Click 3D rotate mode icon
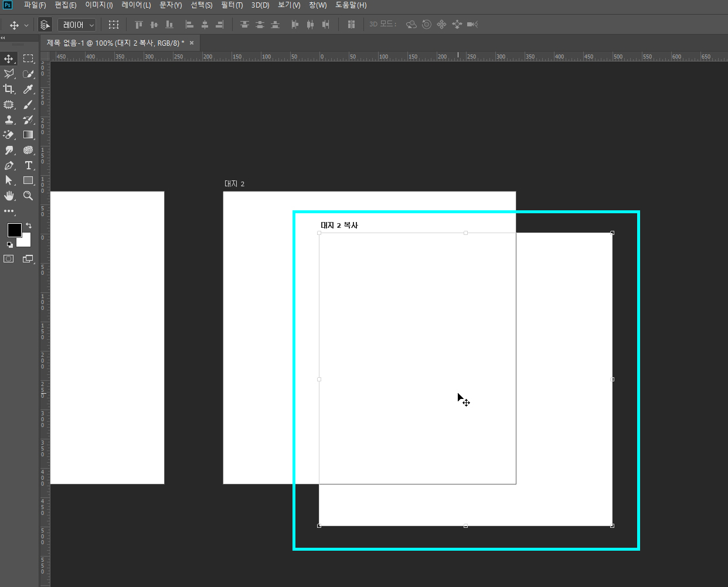Viewport: 728px width, 587px height. pyautogui.click(x=411, y=25)
